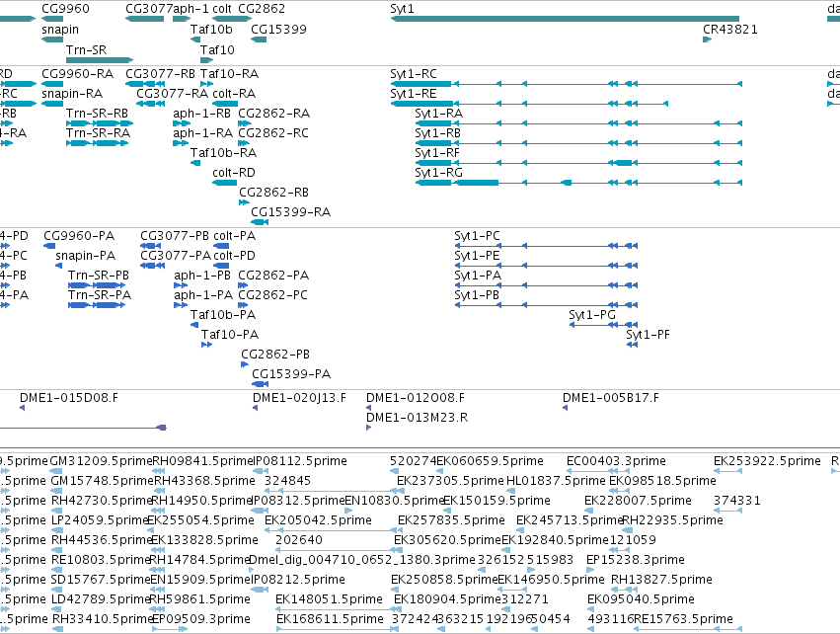
Task: Select the CG2862-RA transcript label
Action: pyautogui.click(x=273, y=114)
